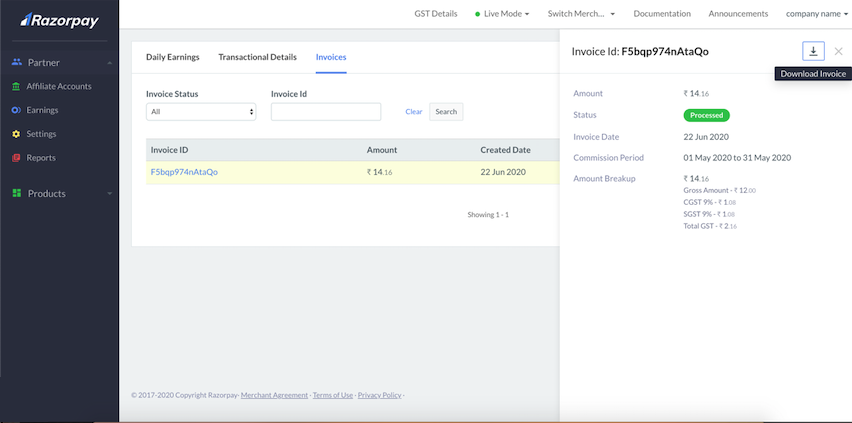Open invoice F5bqp974nAtaQo link

[x=184, y=172]
